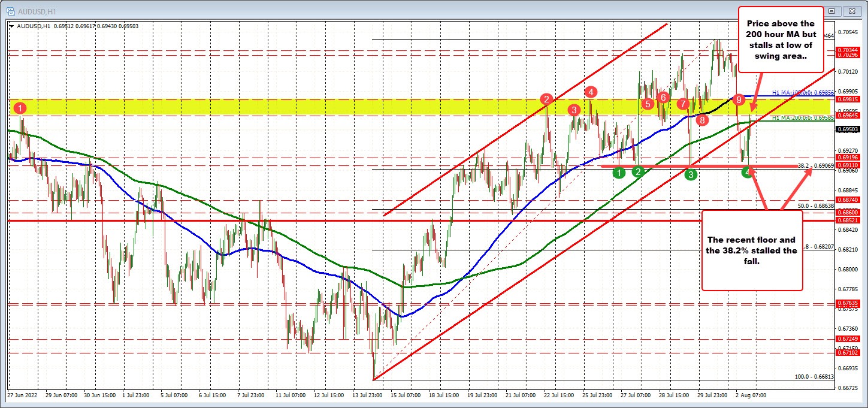Image resolution: width=868 pixels, height=408 pixels.
Task: Click green marker 1 on the support floor line
Action: (619, 172)
